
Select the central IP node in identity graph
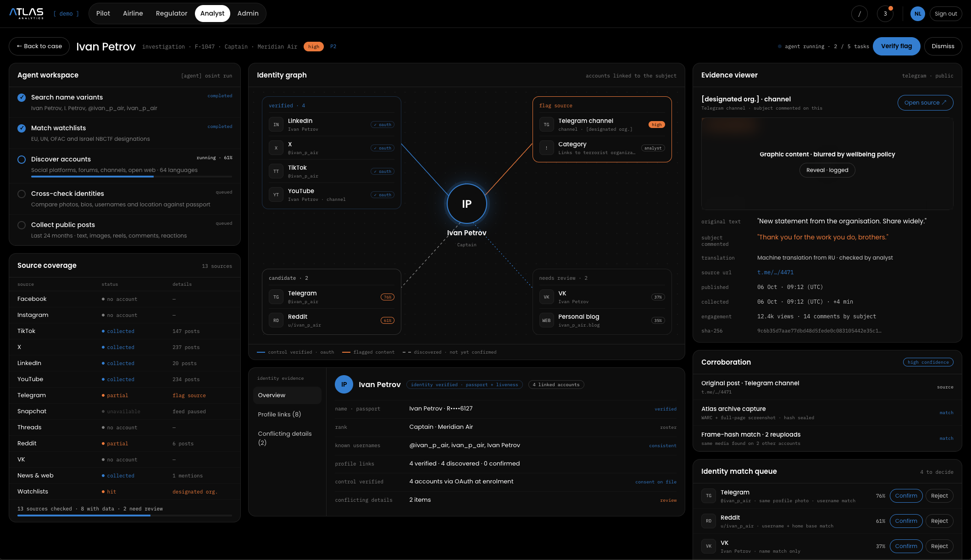466,204
